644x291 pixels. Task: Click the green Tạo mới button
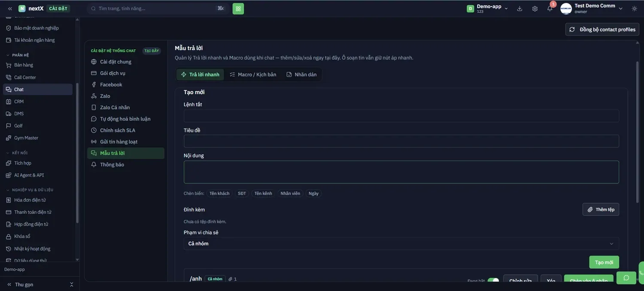[x=604, y=262]
